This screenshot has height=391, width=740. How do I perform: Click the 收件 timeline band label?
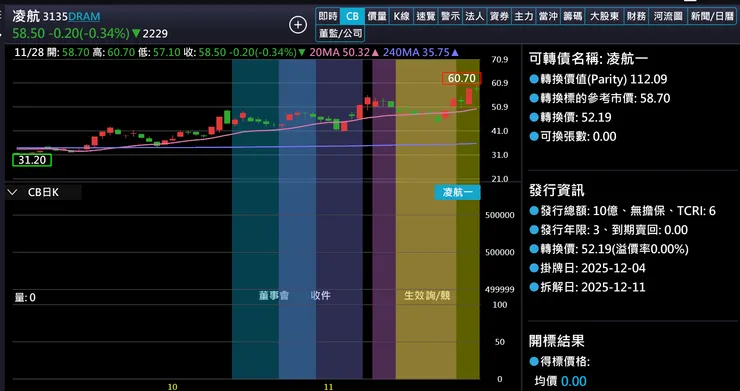coord(320,296)
